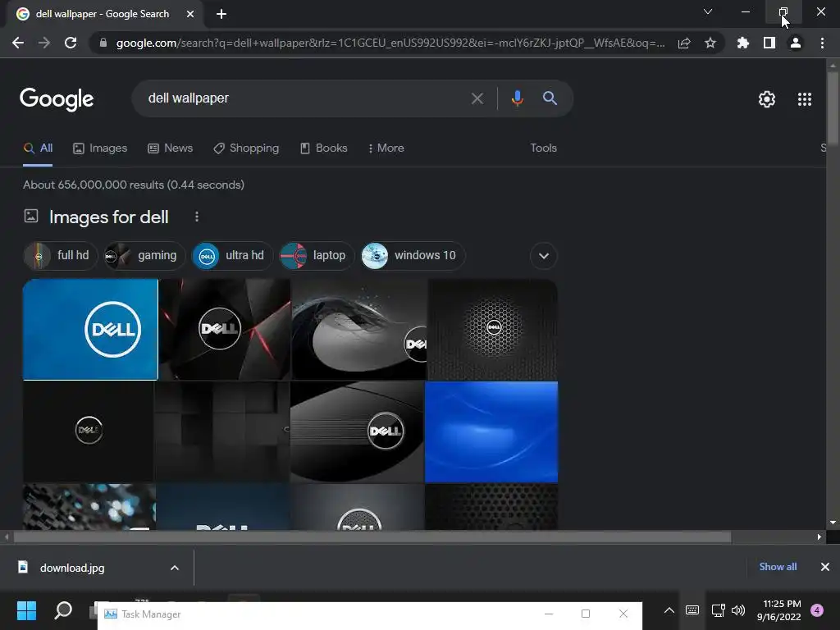Open the volume tray icon
840x630 pixels.
738,610
